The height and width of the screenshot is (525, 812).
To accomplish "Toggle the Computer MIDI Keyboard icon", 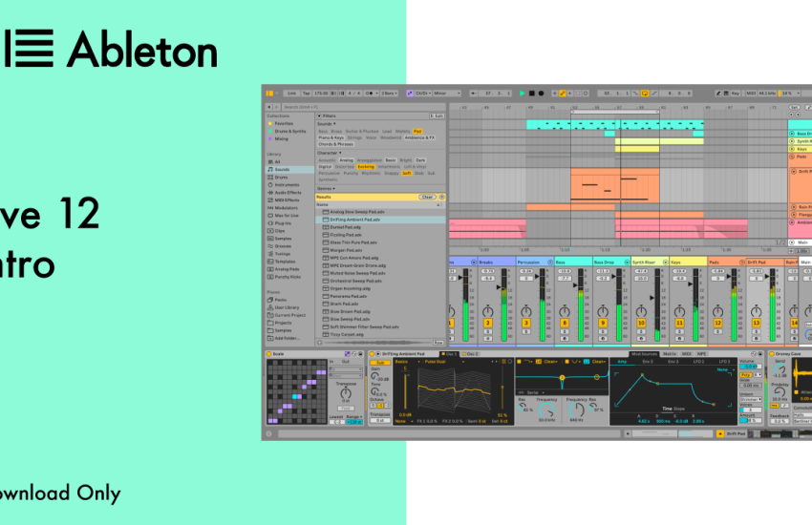I will [x=725, y=94].
